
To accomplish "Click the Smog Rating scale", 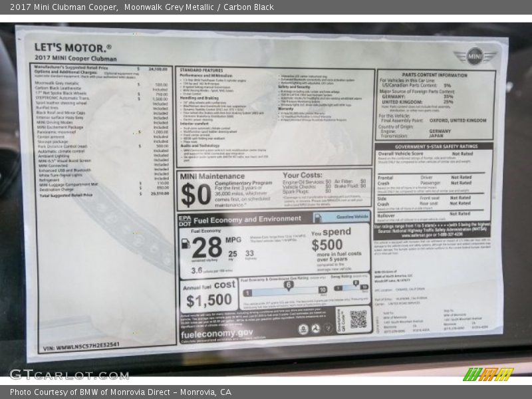I will [x=350, y=288].
